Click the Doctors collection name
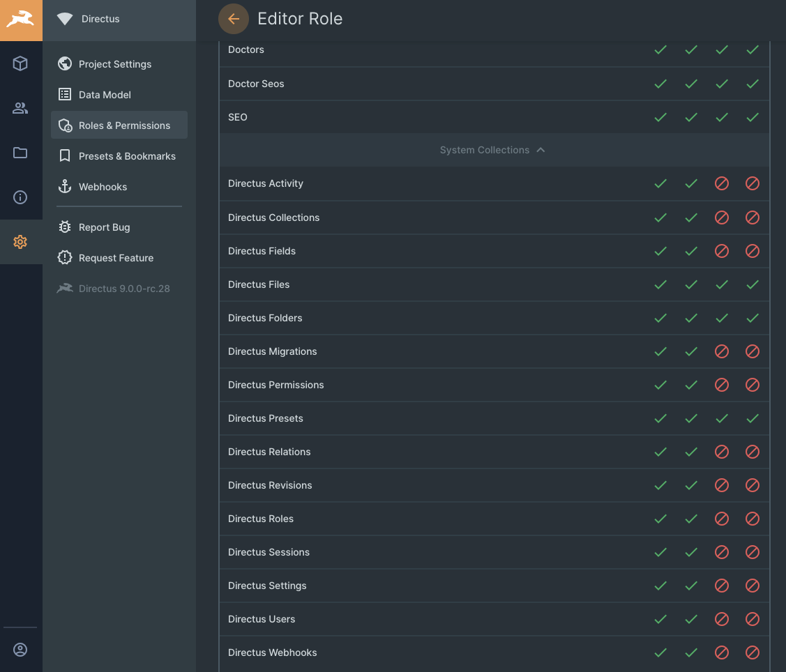Screen dimensions: 786x672 click(x=245, y=49)
